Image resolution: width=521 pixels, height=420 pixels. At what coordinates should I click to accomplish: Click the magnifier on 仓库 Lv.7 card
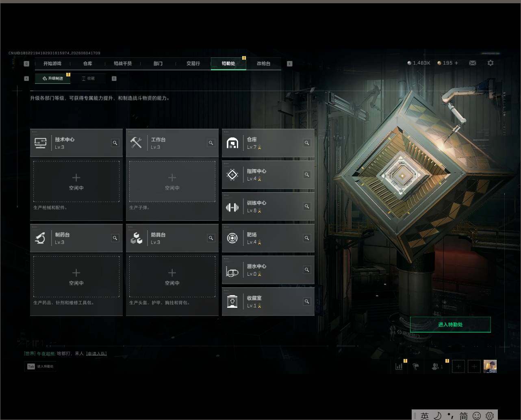click(x=307, y=143)
